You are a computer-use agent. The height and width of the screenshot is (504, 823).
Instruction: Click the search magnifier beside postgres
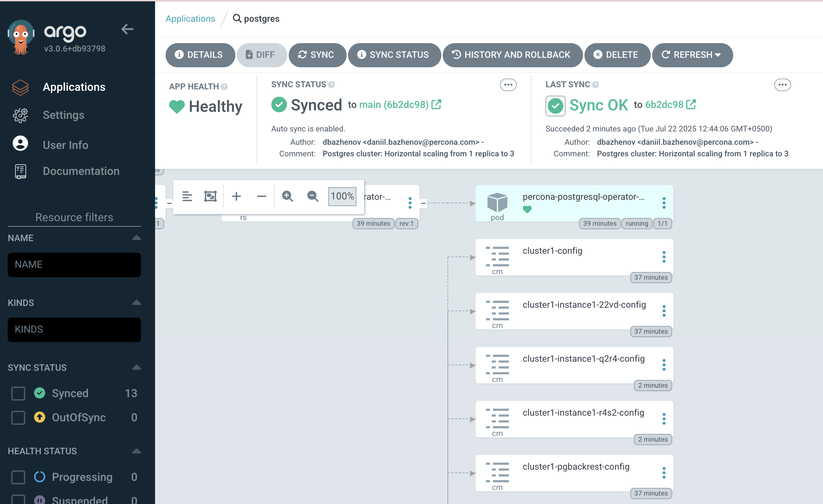237,18
